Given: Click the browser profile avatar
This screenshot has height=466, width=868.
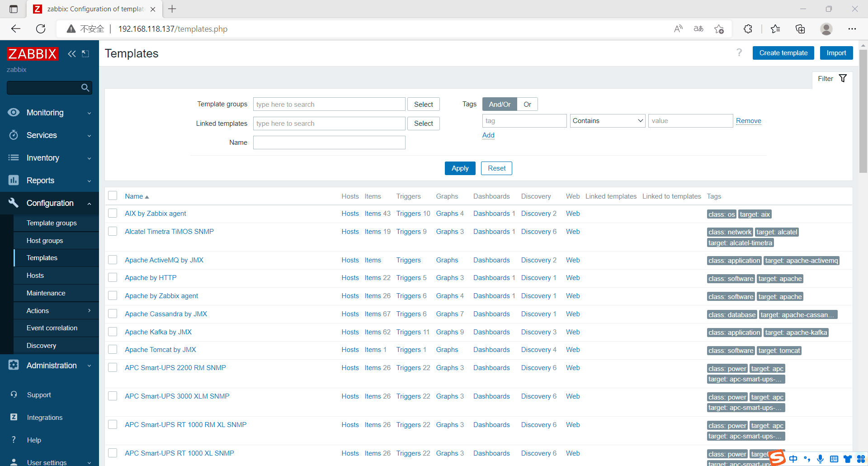Looking at the screenshot, I should click(826, 29).
